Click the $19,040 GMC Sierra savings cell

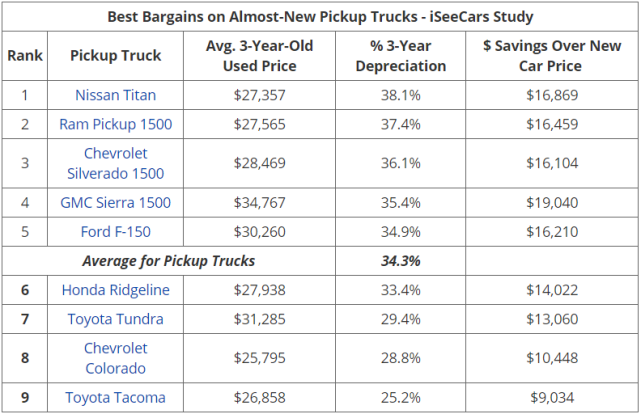552,202
